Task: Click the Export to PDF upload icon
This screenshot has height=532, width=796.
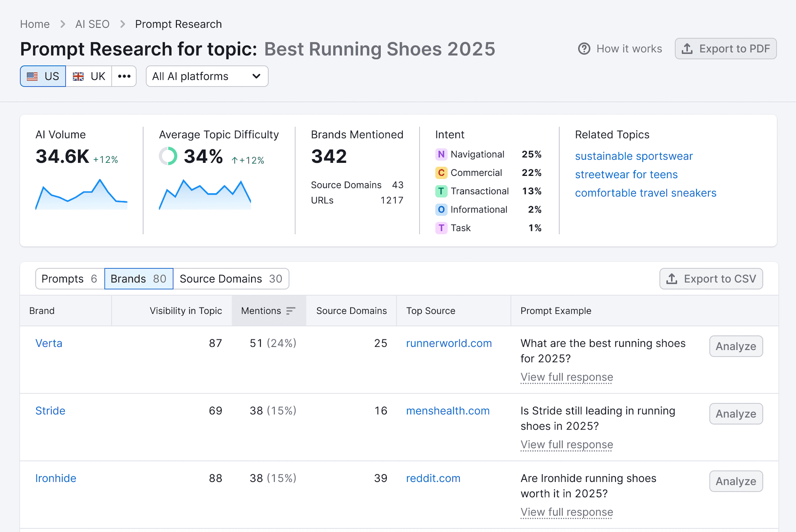Action: point(687,49)
